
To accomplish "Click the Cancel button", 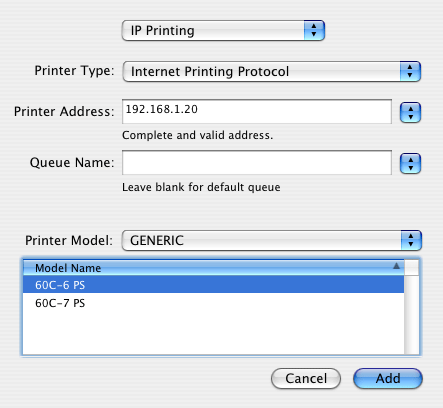I will [306, 378].
